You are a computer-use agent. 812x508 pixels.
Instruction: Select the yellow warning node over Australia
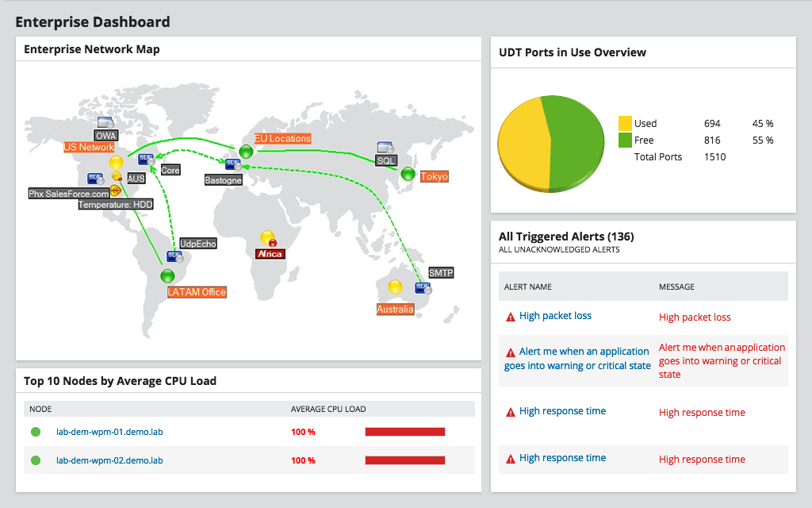tap(394, 287)
